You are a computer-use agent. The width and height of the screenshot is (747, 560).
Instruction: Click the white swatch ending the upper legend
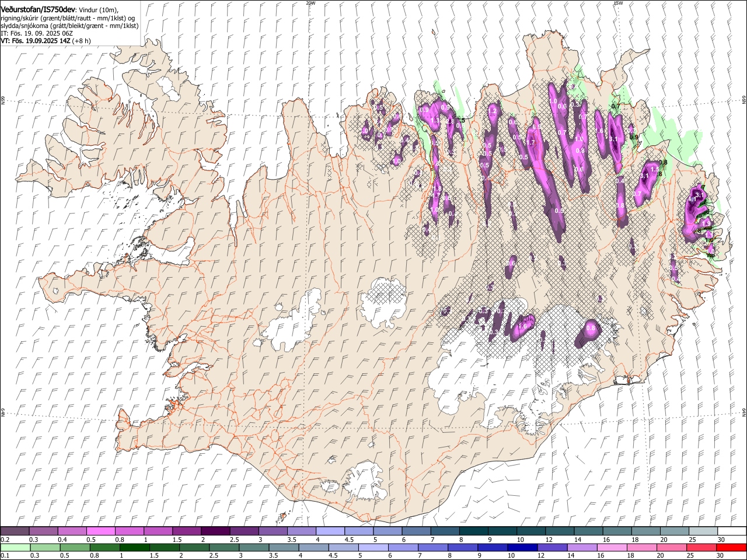point(732,531)
